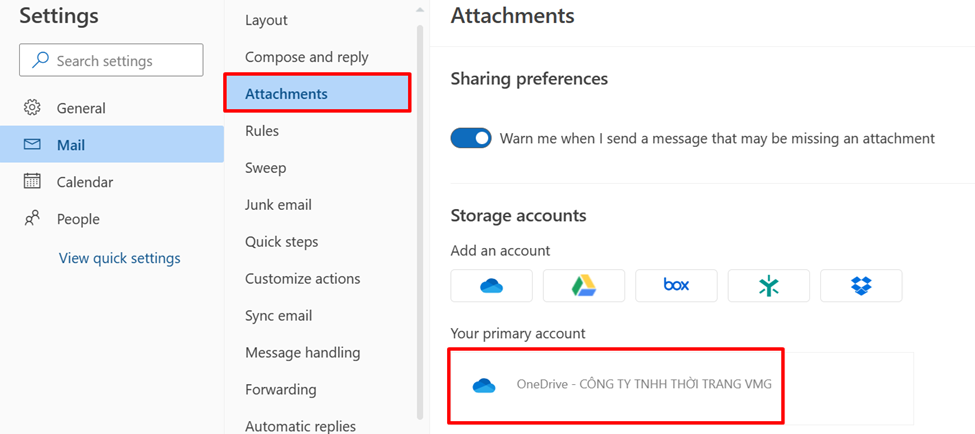This screenshot has height=434, width=975.
Task: Click the search magnifier icon
Action: click(x=40, y=60)
